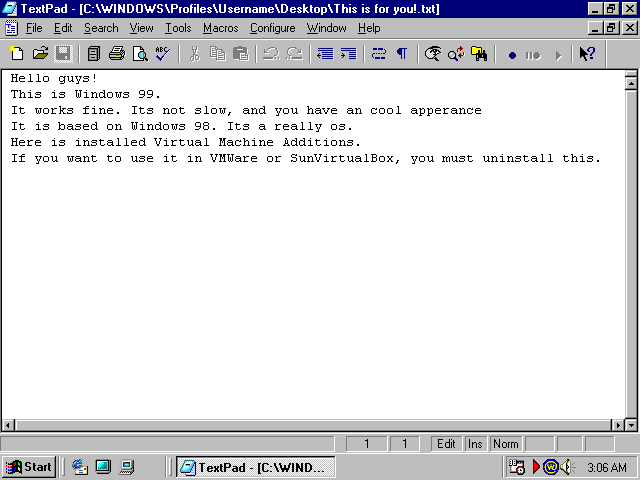Click the red arrow tray icon
Image resolution: width=640 pixels, height=480 pixels.
[536, 467]
